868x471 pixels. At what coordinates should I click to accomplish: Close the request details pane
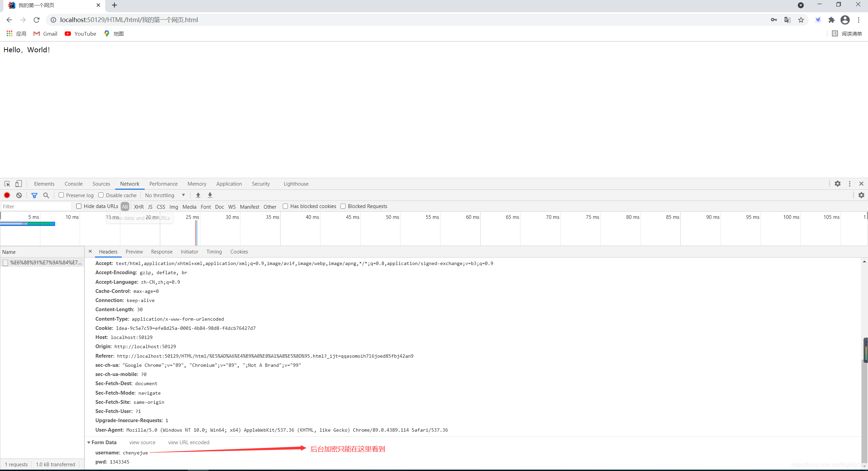coord(90,251)
